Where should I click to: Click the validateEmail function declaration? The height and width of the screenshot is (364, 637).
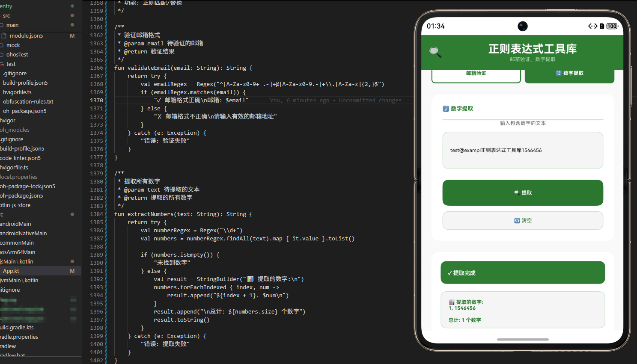(x=183, y=68)
